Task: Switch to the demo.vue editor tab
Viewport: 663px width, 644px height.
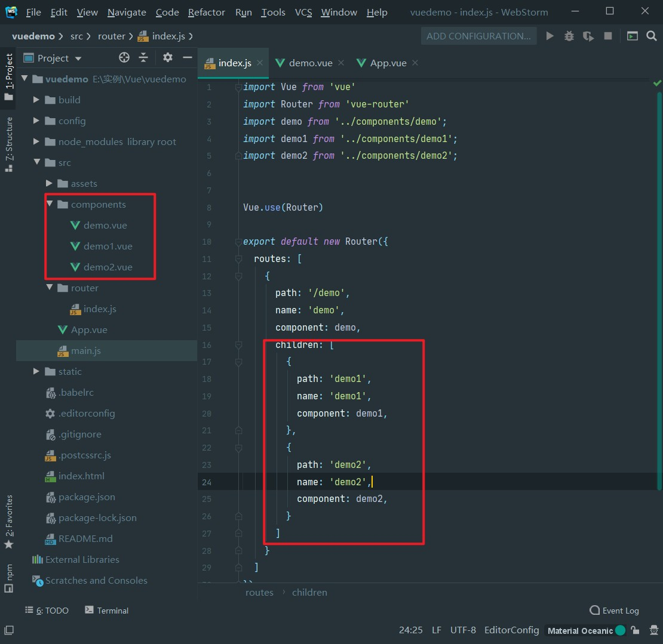Action: pos(310,63)
